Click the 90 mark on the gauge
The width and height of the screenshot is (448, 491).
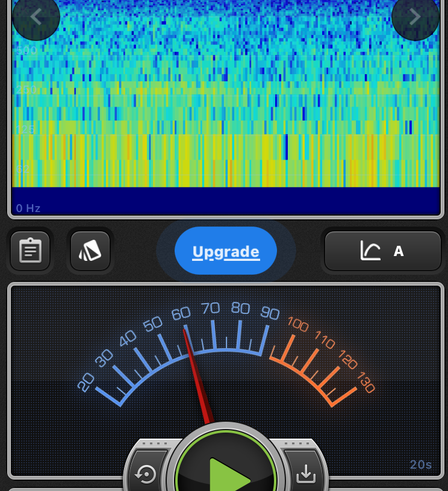(270, 313)
